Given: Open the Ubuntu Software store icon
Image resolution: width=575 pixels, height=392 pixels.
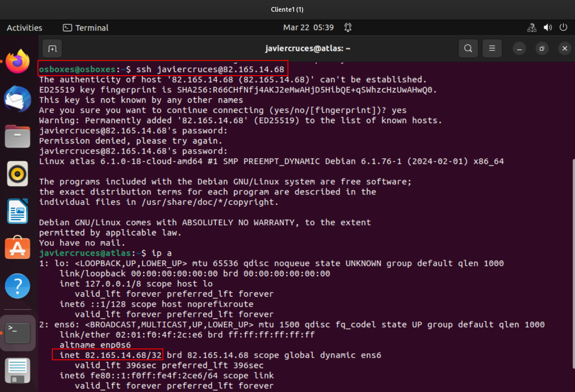Looking at the screenshot, I should pos(17,248).
